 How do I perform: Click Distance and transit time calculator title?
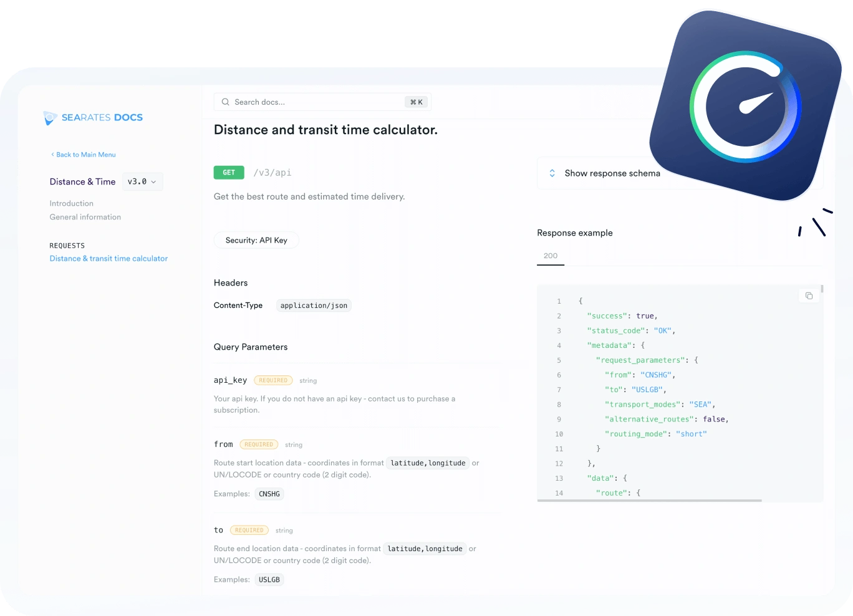click(x=325, y=130)
